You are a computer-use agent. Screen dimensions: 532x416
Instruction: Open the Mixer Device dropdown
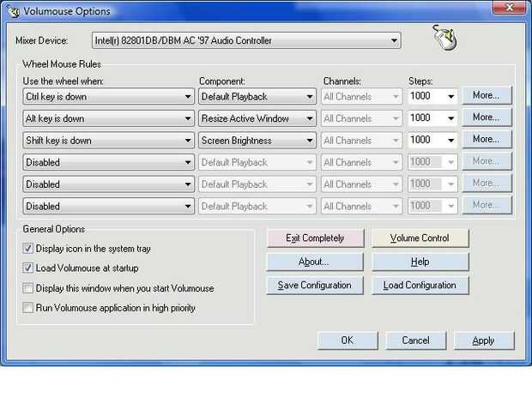pos(246,40)
